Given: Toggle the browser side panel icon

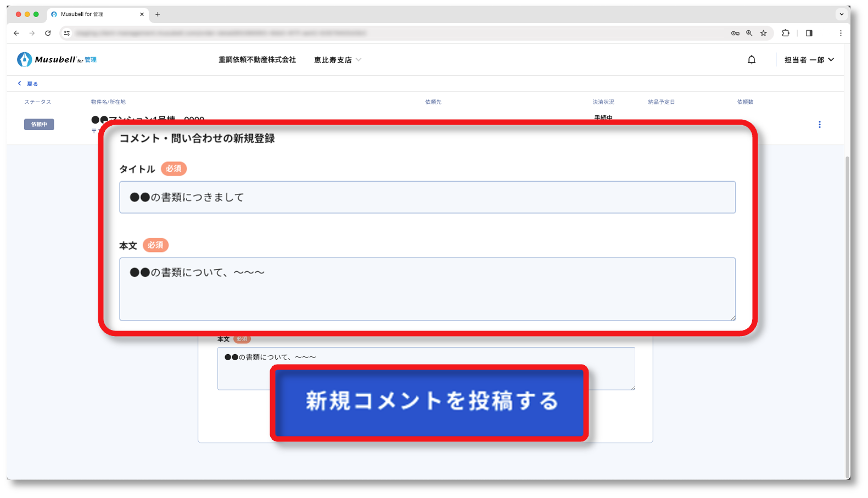Looking at the screenshot, I should (x=809, y=33).
